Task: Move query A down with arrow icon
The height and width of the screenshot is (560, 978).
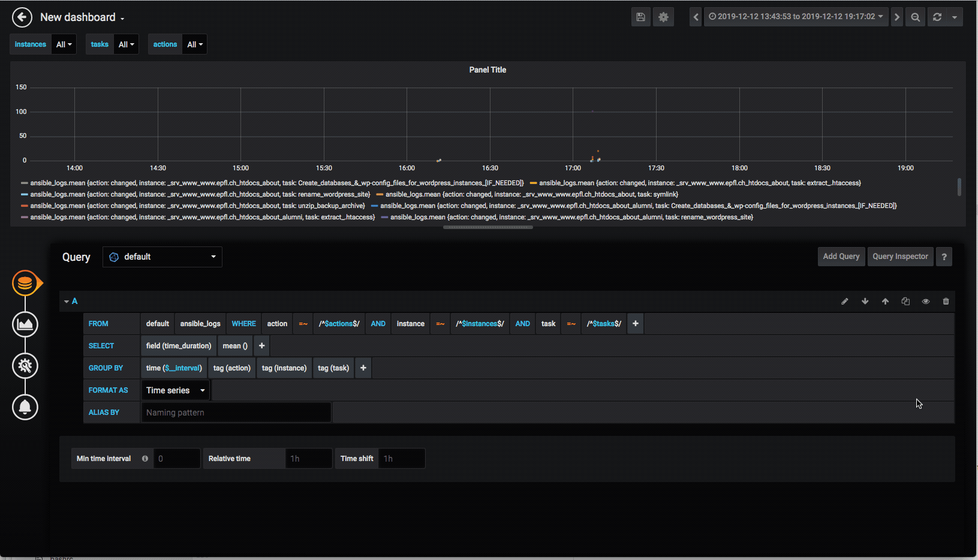Action: tap(865, 302)
